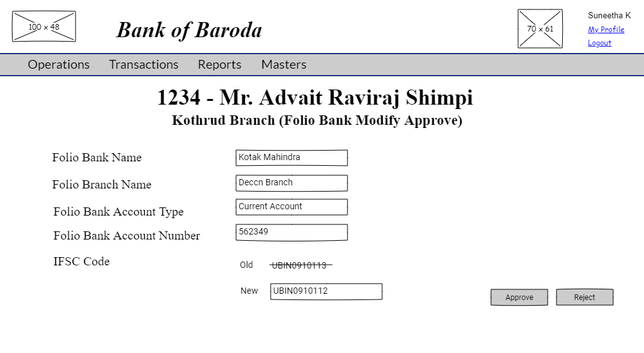This screenshot has width=644, height=353.
Task: Focus the 562349 account number field
Action: [291, 232]
